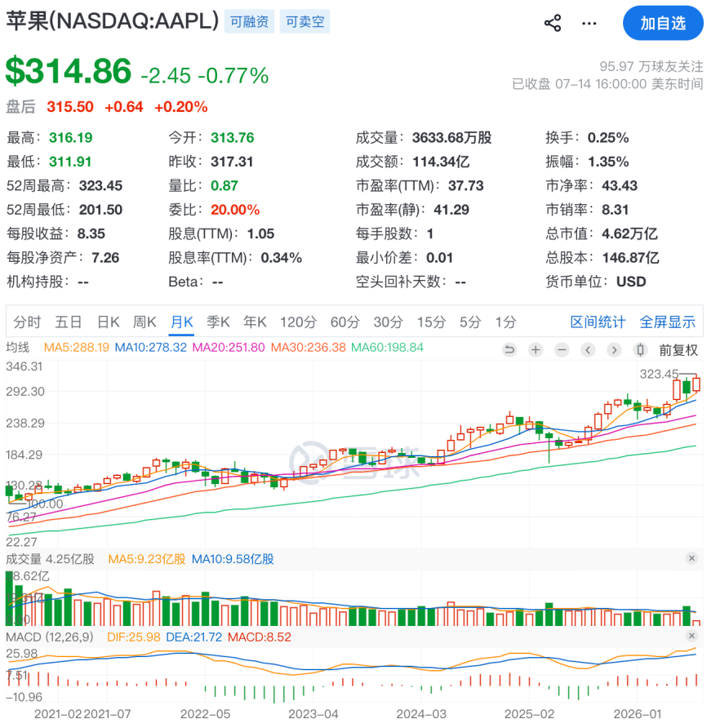
Task: Click MA5:9.23亿股 volume legend
Action: 147,559
